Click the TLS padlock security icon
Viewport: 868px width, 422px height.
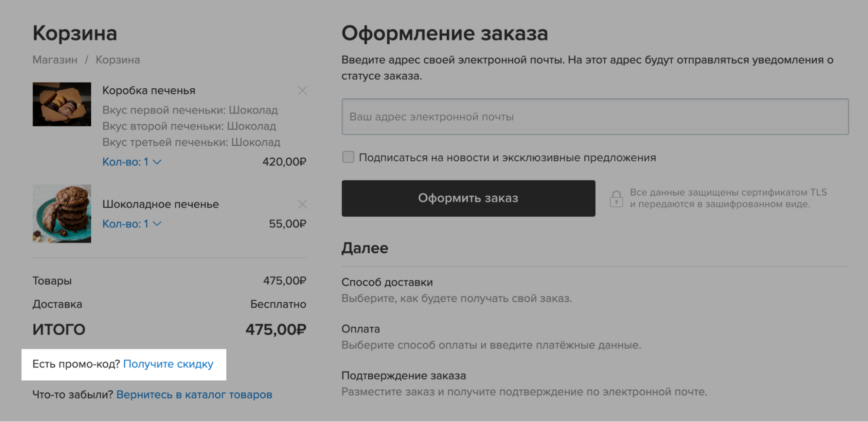click(x=616, y=199)
